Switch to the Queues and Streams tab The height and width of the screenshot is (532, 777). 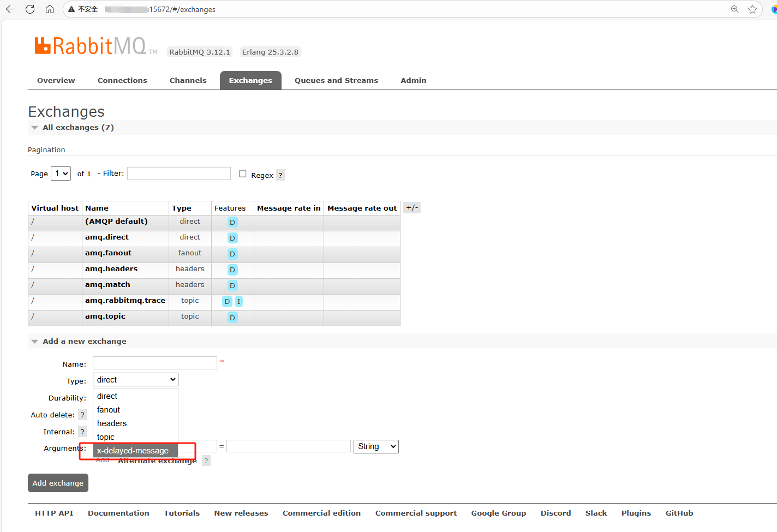click(336, 81)
